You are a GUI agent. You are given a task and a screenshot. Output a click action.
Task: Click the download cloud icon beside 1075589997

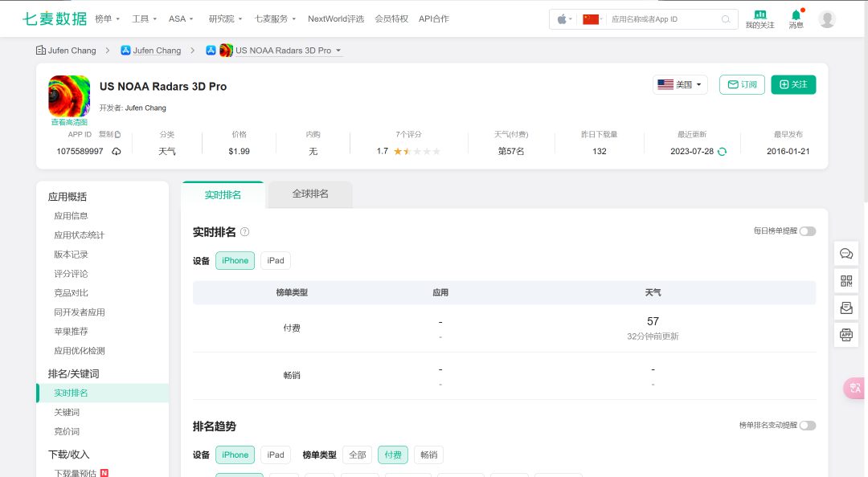117,151
